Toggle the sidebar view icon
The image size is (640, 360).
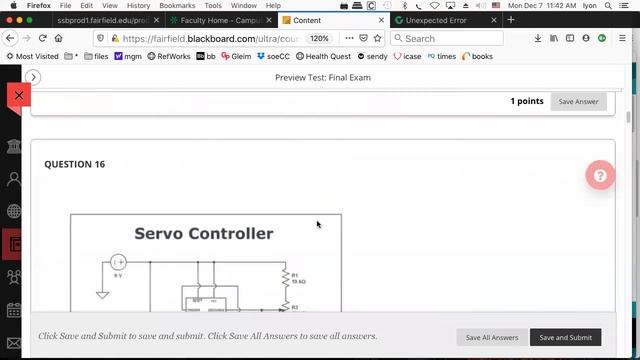coord(570,38)
